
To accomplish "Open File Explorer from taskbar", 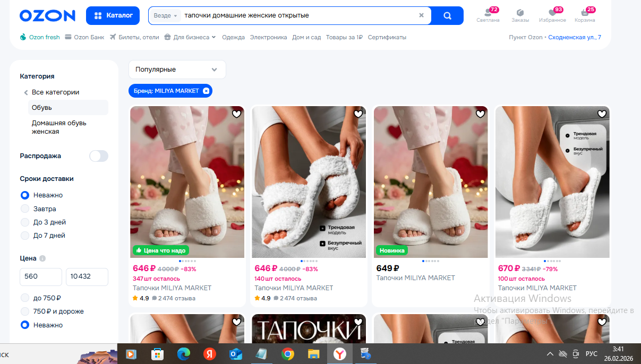I will (x=314, y=354).
